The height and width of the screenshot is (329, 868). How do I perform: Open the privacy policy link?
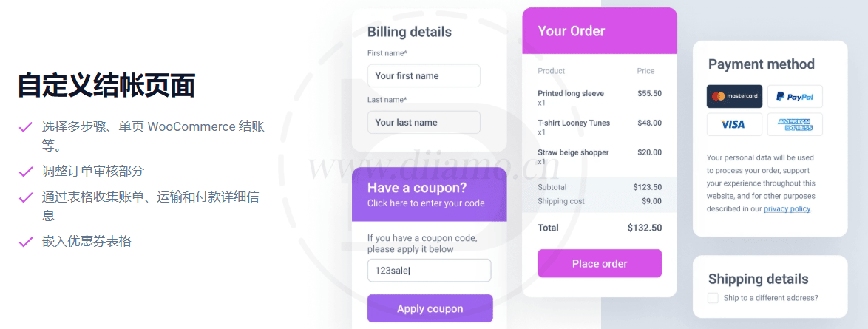point(787,209)
